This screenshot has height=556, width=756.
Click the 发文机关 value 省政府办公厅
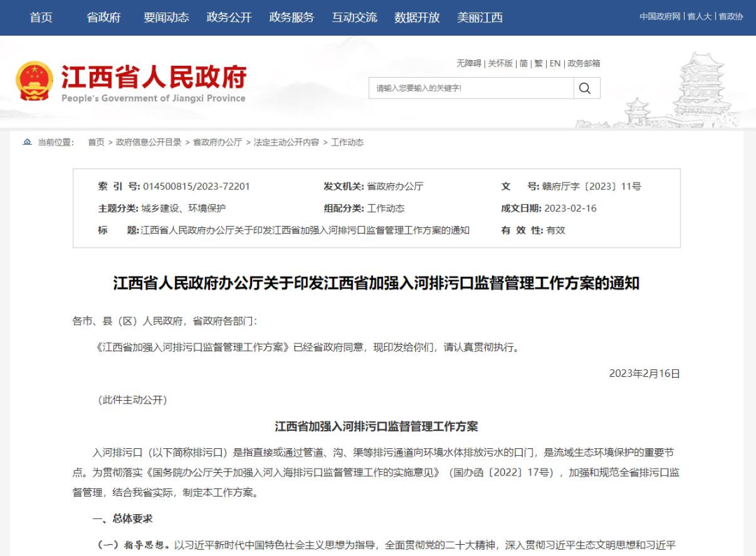(395, 187)
